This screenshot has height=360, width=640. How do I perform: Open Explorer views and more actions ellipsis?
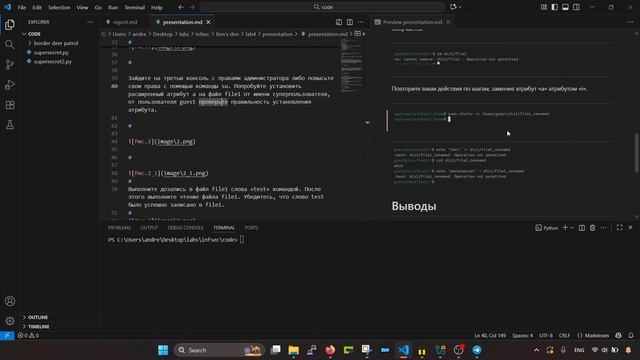click(x=90, y=22)
